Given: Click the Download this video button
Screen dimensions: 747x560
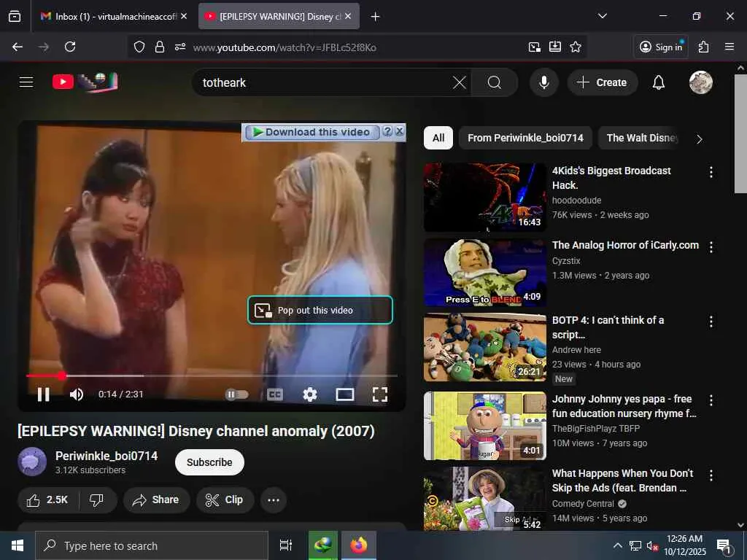Looking at the screenshot, I should pos(311,132).
